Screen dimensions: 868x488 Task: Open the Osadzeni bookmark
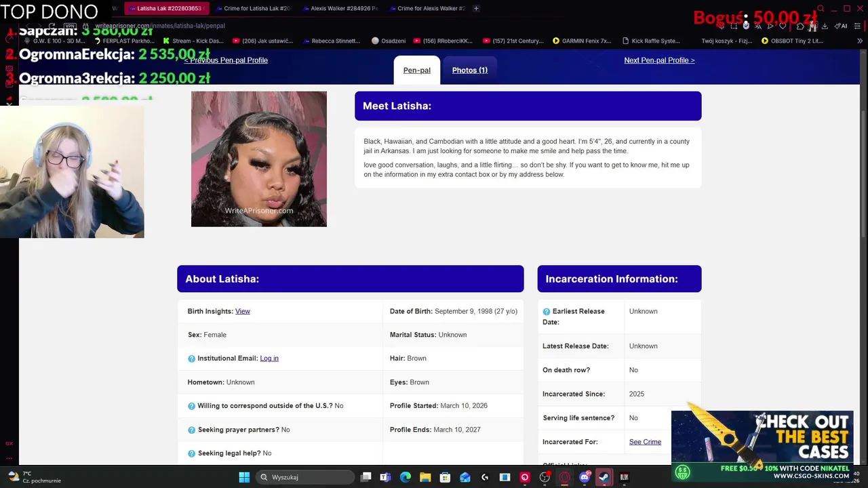[x=389, y=41]
